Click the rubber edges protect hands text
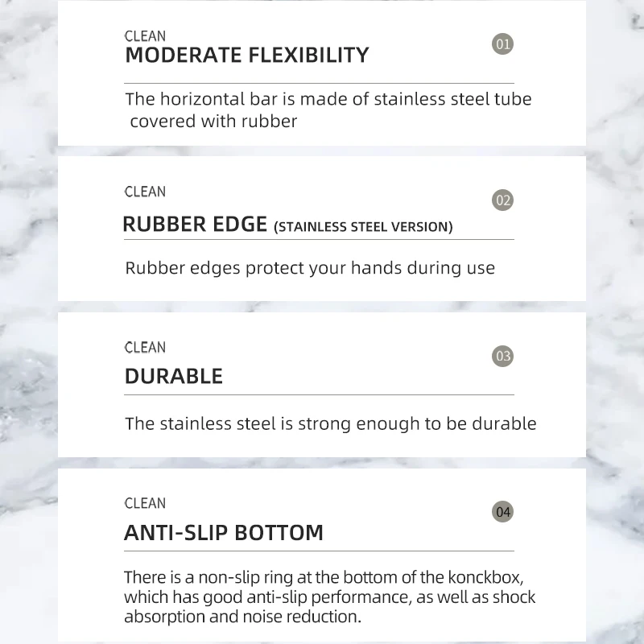Viewport: 644px width, 644px height. (x=310, y=268)
